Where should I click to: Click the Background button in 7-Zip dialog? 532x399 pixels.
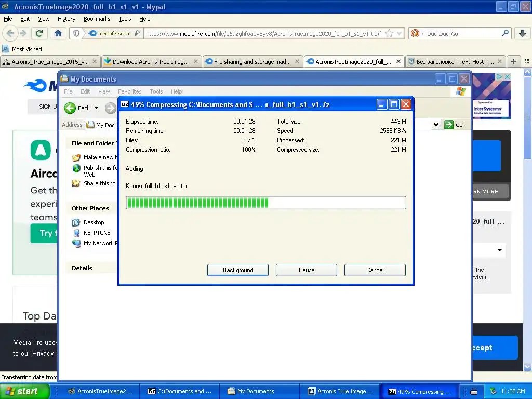click(238, 270)
